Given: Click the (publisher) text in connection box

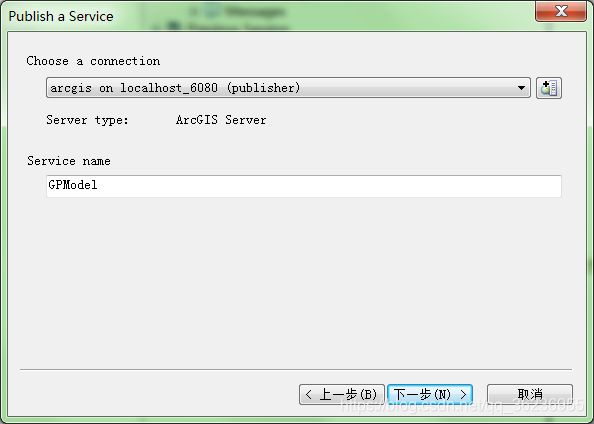Looking at the screenshot, I should click(263, 88).
